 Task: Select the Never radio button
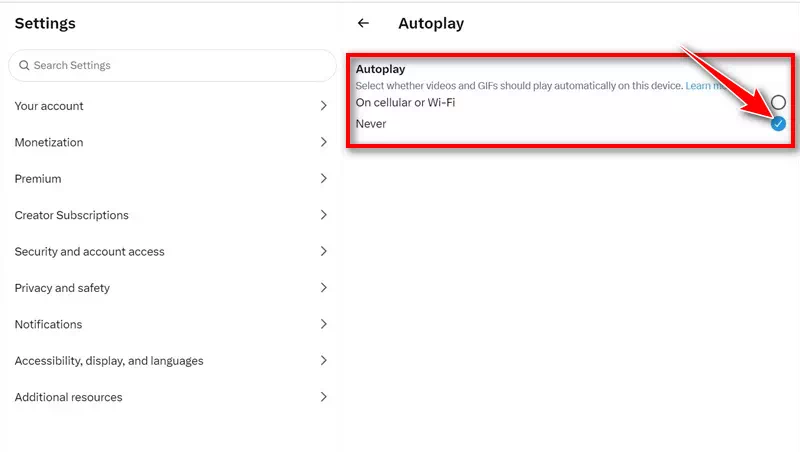tap(778, 123)
